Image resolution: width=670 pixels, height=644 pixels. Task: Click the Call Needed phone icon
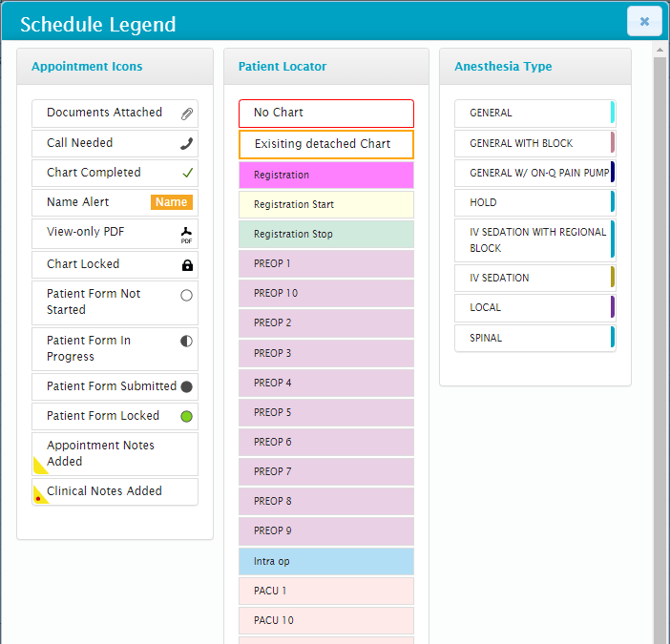click(x=187, y=143)
